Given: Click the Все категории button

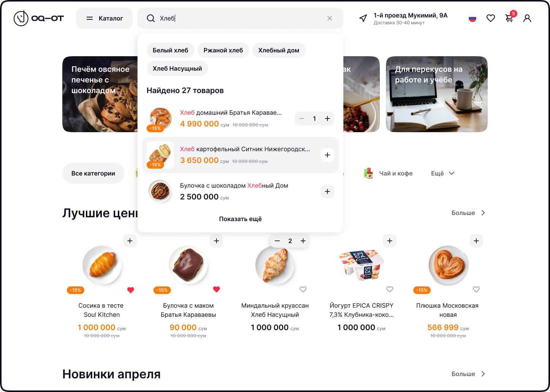Looking at the screenshot, I should 93,173.
